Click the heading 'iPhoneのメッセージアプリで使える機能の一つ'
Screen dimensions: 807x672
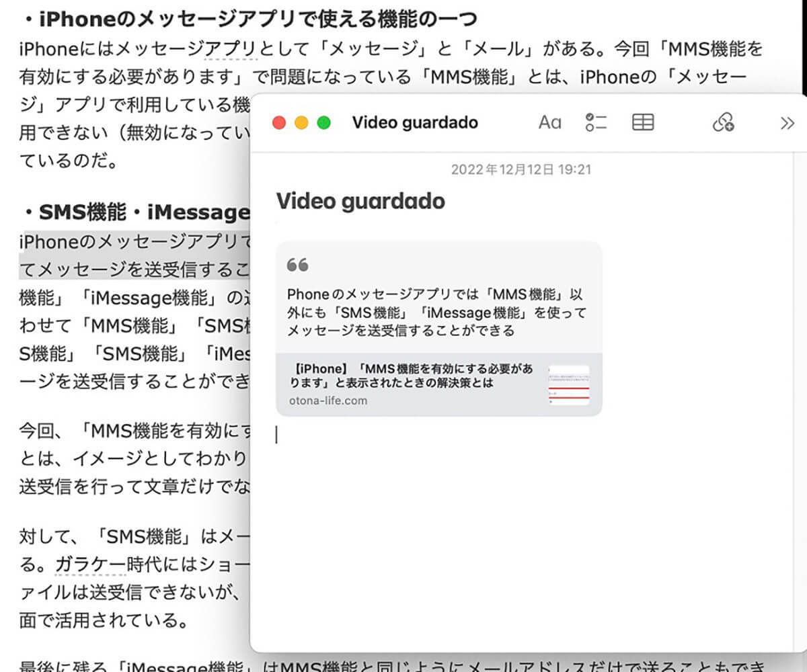260,17
